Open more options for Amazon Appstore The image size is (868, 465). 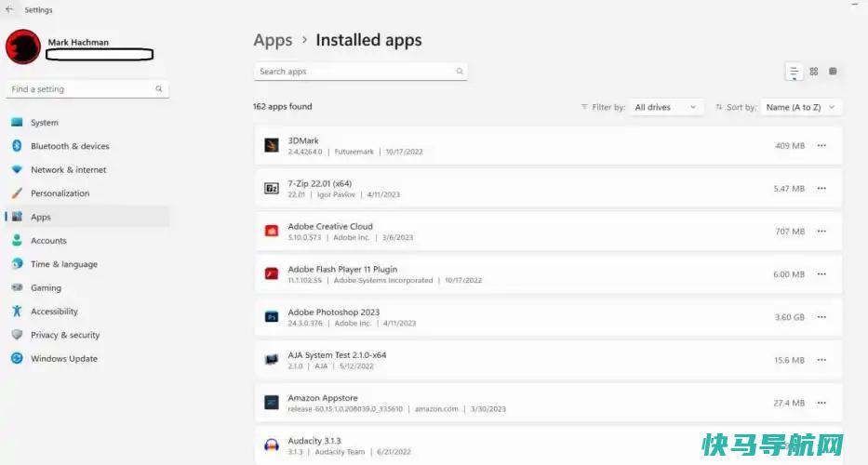(x=821, y=403)
